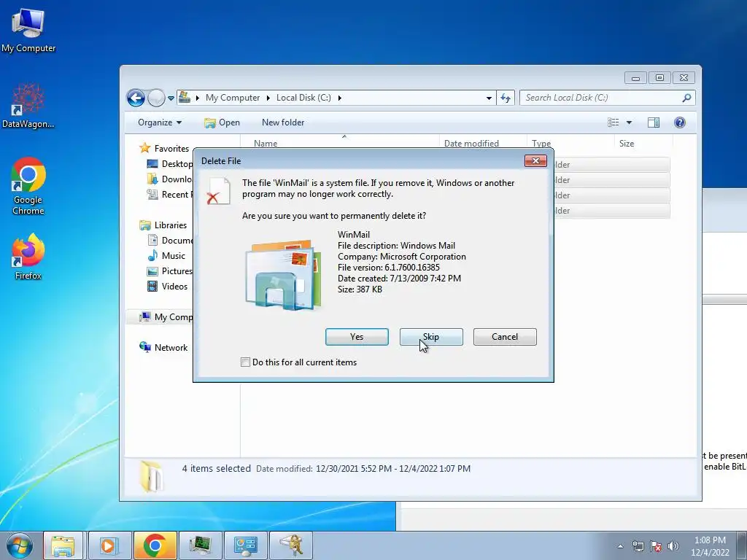
Task: Select Favorites in the navigation pane
Action: coord(164,149)
